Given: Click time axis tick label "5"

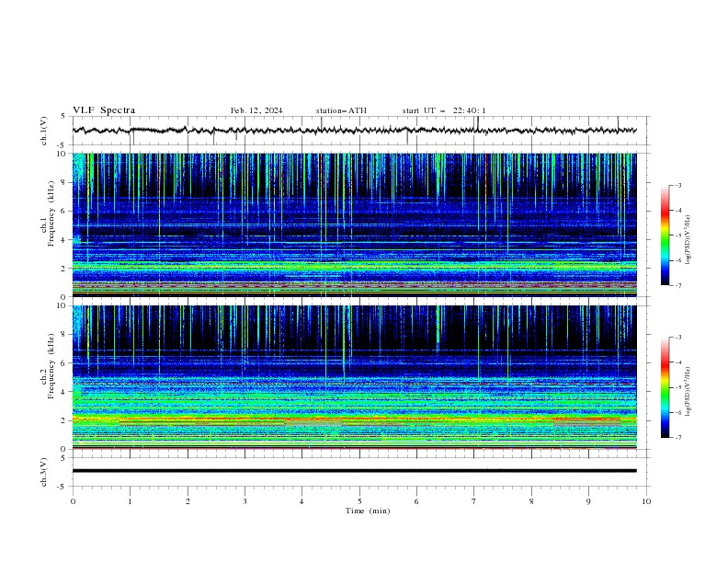Looking at the screenshot, I should coord(359,501).
